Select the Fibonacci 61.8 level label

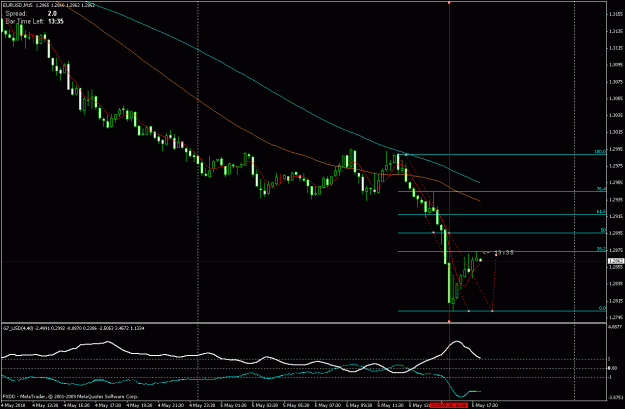tap(601, 212)
